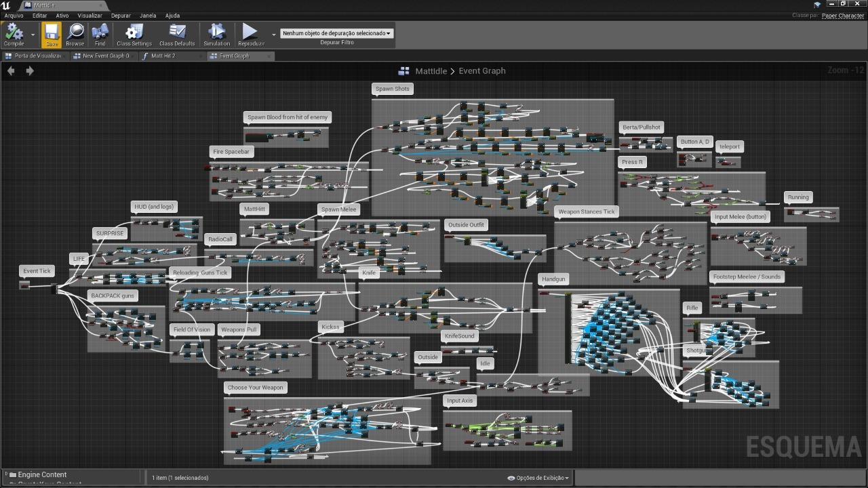This screenshot has width=868, height=488.
Task: Start Simulation from the toolbar
Action: pos(217,32)
